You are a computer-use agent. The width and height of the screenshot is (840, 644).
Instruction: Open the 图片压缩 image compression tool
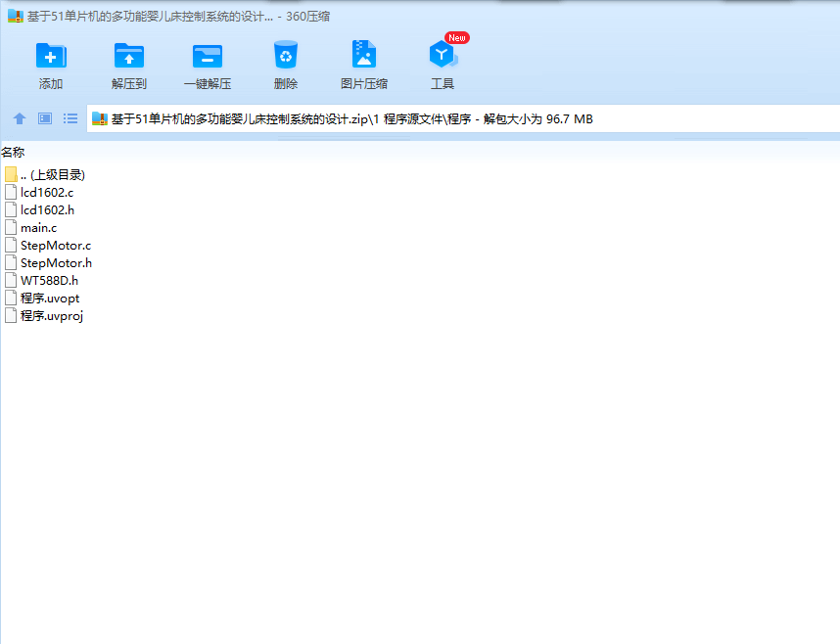pyautogui.click(x=364, y=54)
